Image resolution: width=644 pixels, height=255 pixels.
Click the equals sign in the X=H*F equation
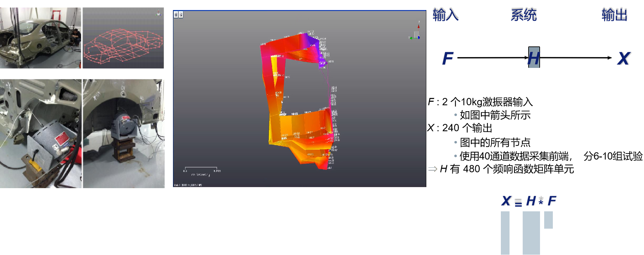coord(518,202)
